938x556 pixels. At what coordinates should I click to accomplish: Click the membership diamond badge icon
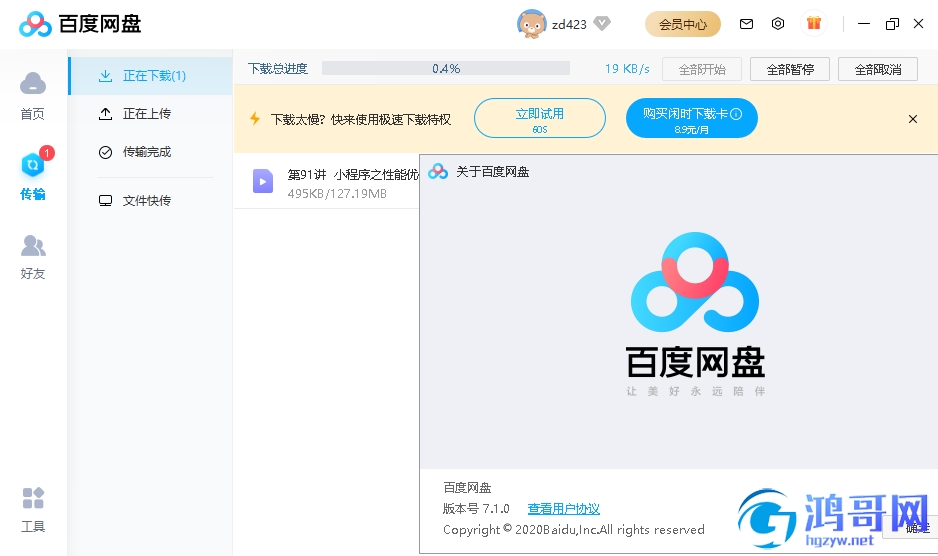pos(602,23)
